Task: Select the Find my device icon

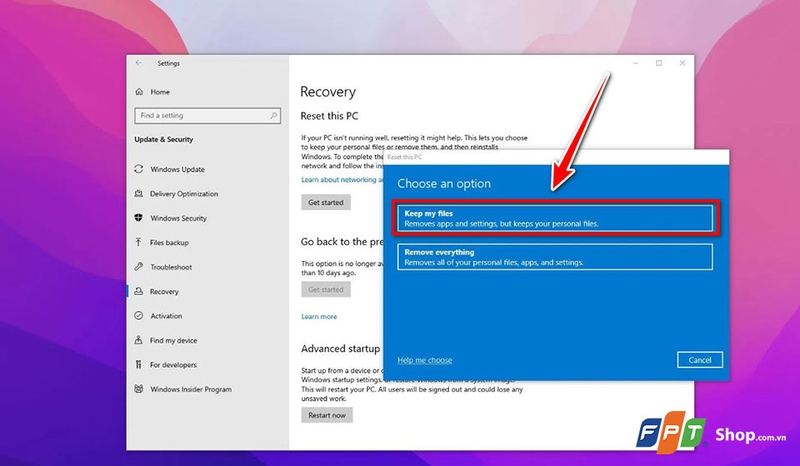Action: pos(139,340)
